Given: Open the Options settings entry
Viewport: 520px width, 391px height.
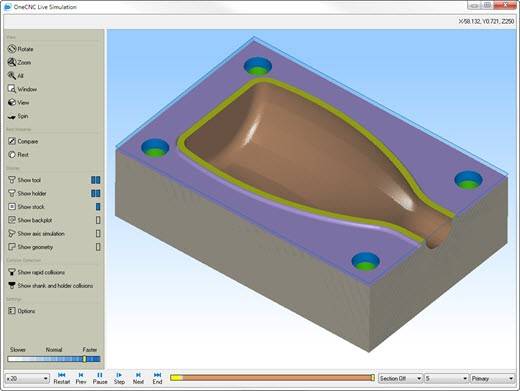Looking at the screenshot, I should (x=21, y=311).
